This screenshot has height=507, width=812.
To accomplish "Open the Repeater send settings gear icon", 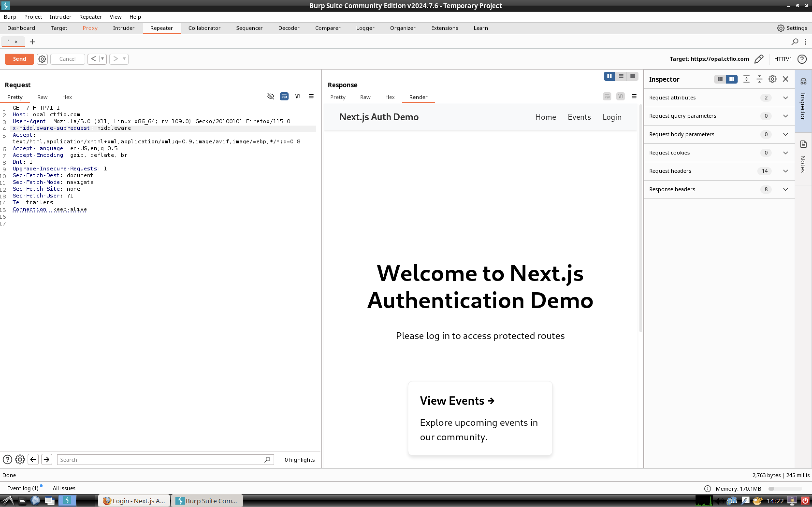I will (42, 59).
